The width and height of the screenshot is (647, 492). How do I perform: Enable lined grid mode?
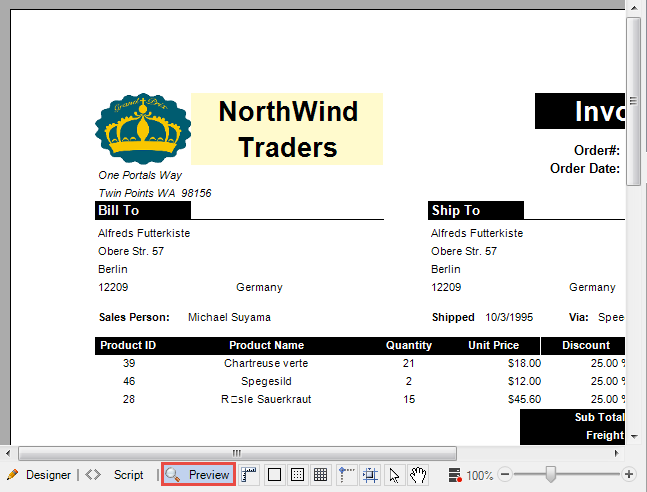[x=321, y=475]
